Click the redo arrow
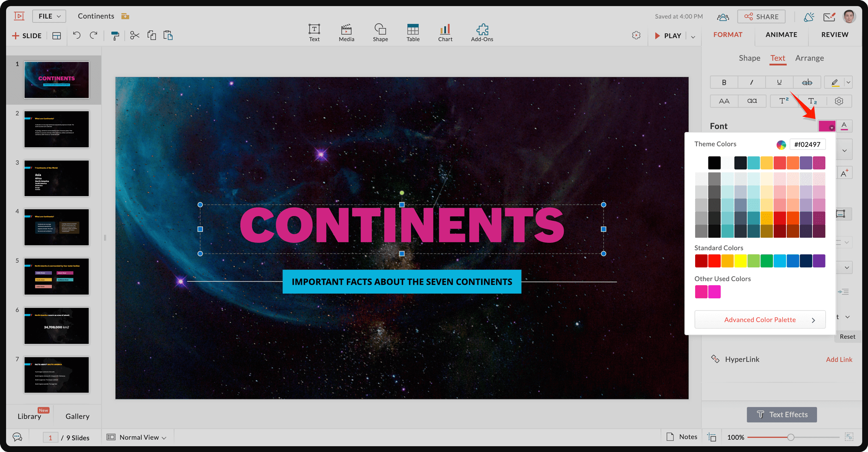Image resolution: width=868 pixels, height=452 pixels. click(93, 35)
